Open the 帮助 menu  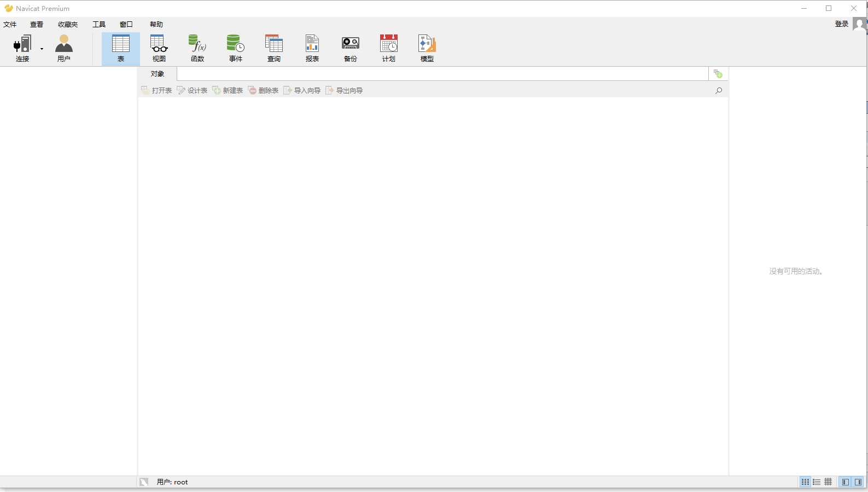pos(156,24)
